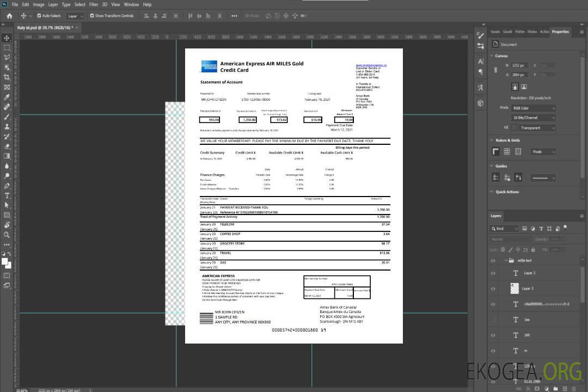The height and width of the screenshot is (392, 588).
Task: Open the Properties panel flyout menu
Action: [x=581, y=32]
